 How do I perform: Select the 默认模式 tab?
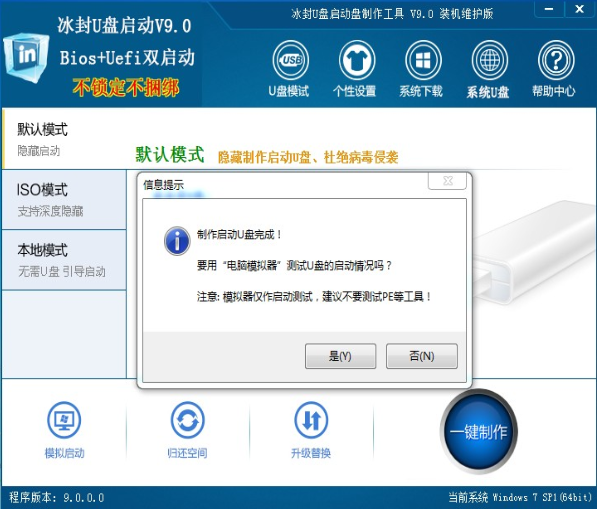click(64, 139)
